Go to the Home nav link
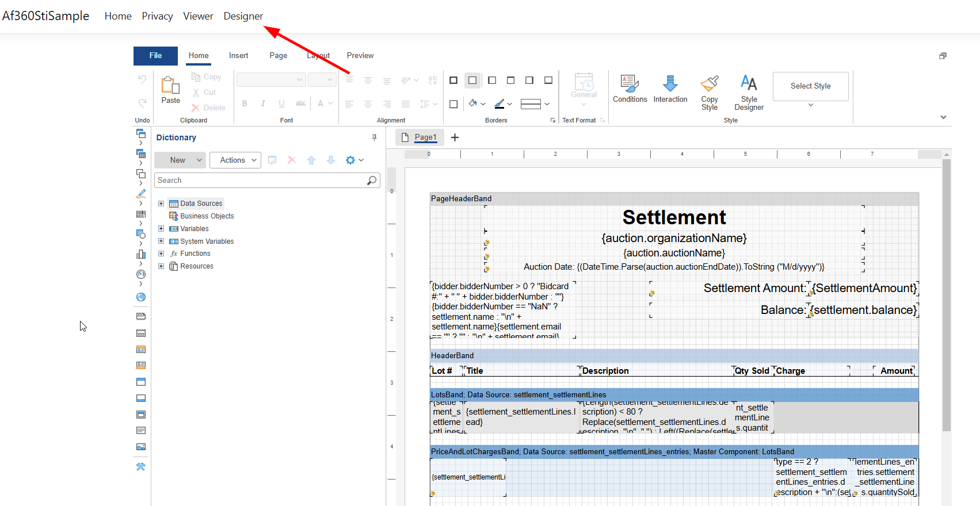 [x=118, y=16]
